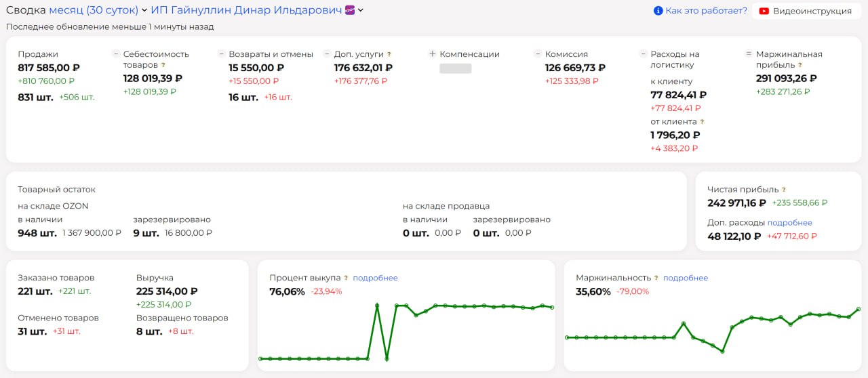
Task: Toggle the minus sign before Комиссия
Action: pyautogui.click(x=538, y=54)
